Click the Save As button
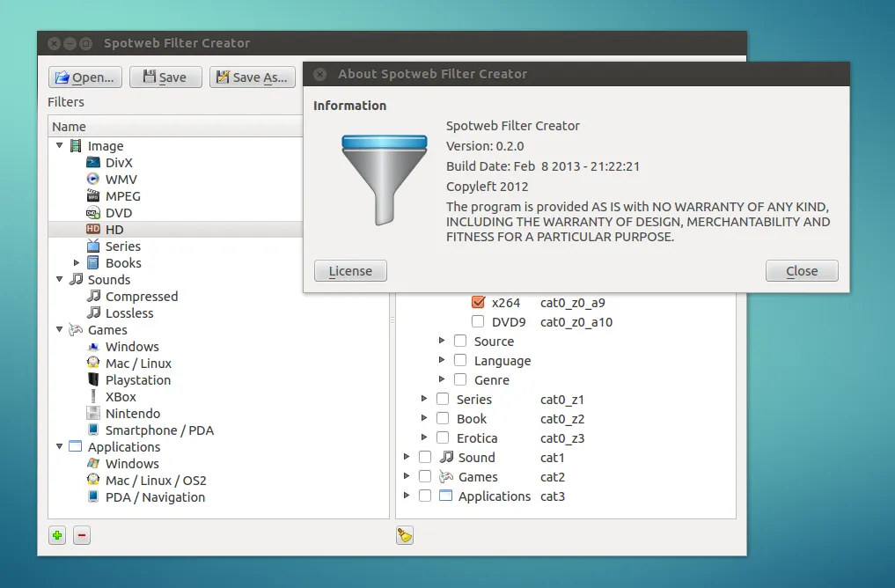The width and height of the screenshot is (895, 588). 253,77
